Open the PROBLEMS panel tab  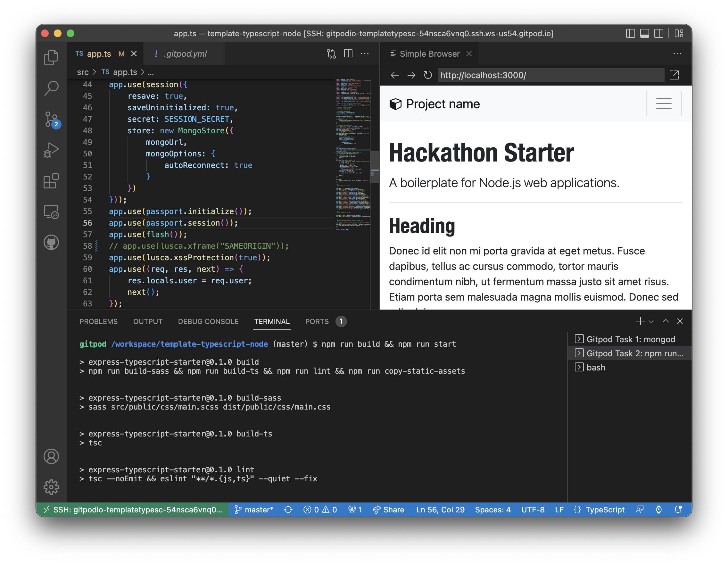(x=98, y=322)
